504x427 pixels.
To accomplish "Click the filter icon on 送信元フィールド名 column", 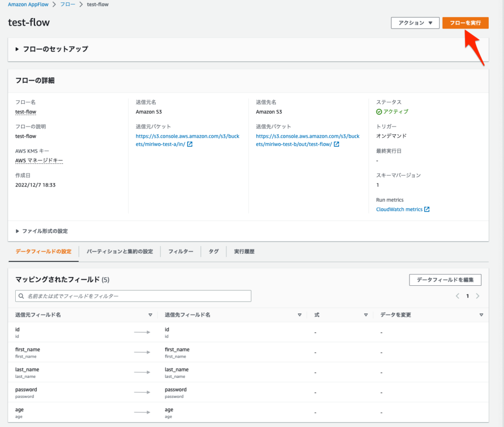I will coord(151,314).
